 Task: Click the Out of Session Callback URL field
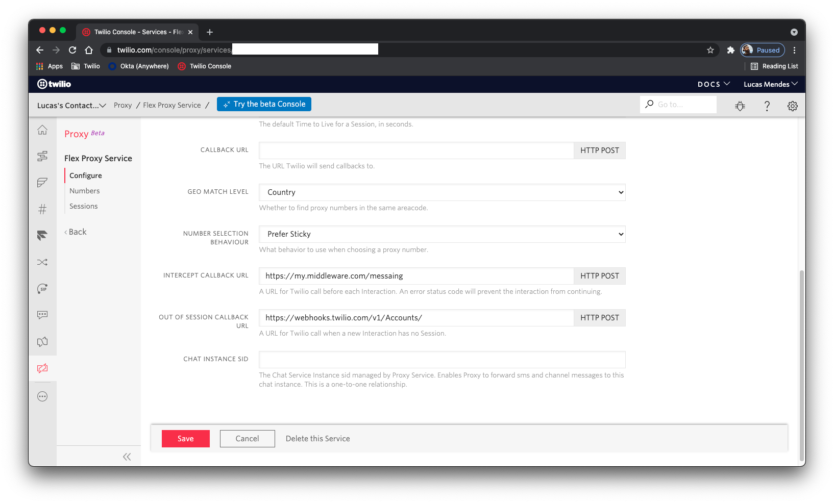pyautogui.click(x=416, y=318)
